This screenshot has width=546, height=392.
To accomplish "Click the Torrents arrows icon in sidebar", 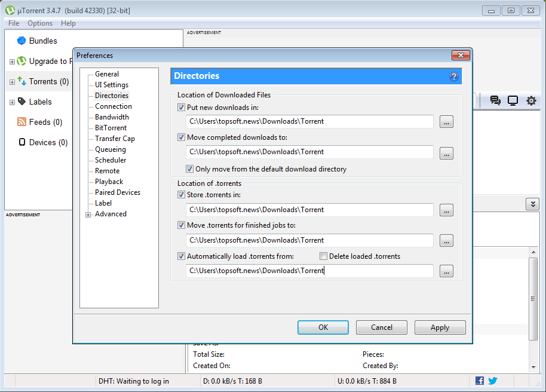I will point(22,81).
